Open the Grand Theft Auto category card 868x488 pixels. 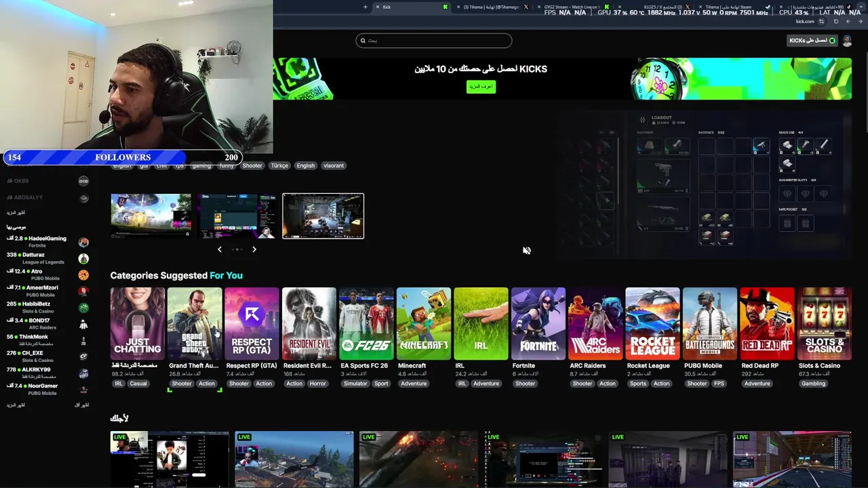pos(195,324)
